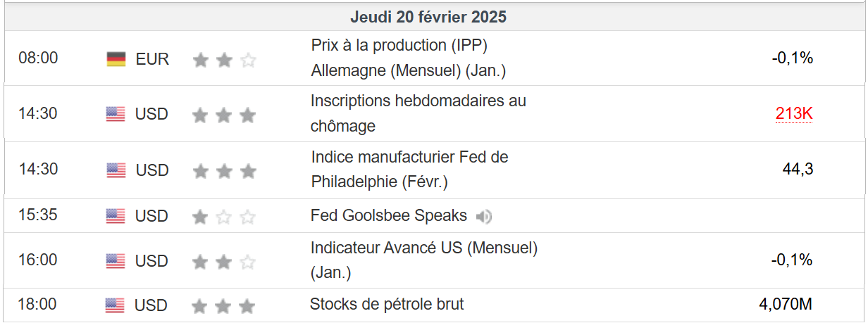
Task: Click the US flag for weekly jobless claims
Action: click(116, 114)
